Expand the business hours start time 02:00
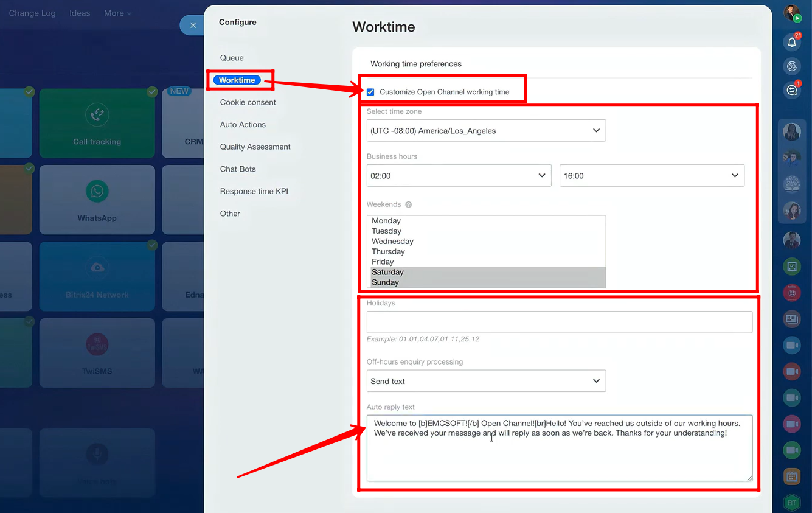 (459, 176)
